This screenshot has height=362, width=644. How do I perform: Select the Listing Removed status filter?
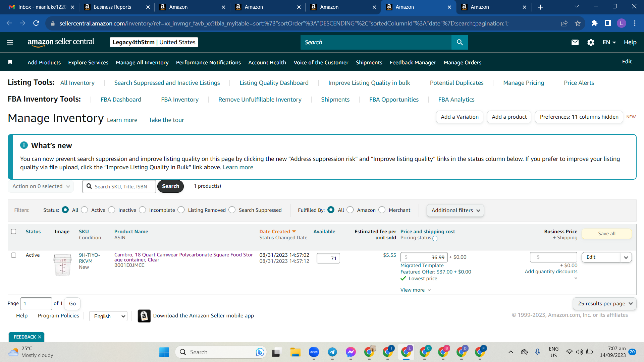coord(181,210)
